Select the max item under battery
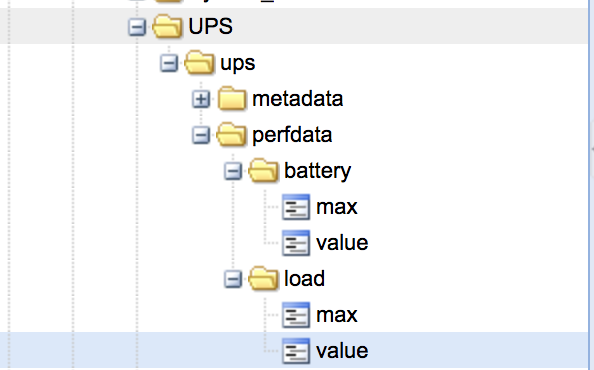The width and height of the screenshot is (594, 370). click(337, 208)
